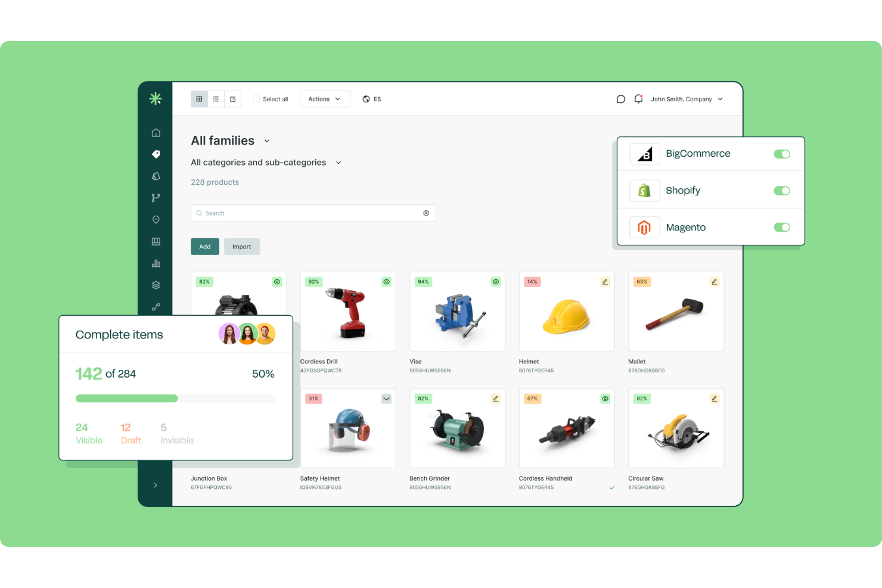882x588 pixels.
Task: Open John Smith, Company account menu
Action: tap(687, 99)
